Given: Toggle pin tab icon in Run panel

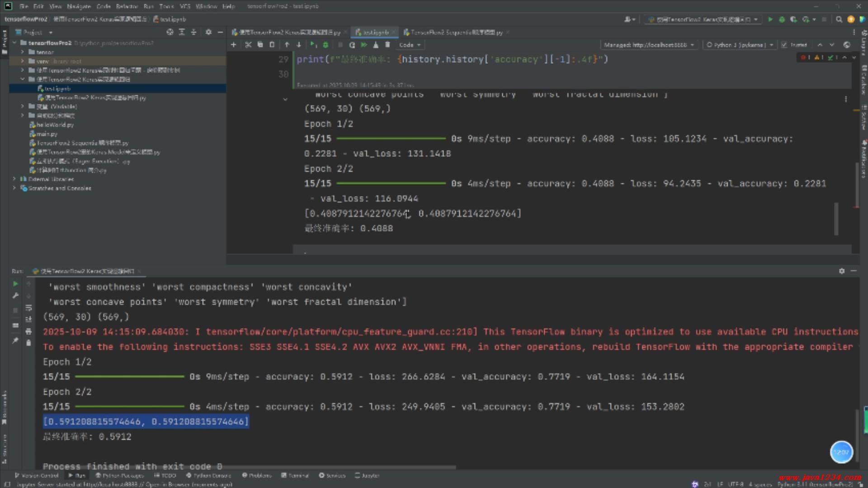Looking at the screenshot, I should pyautogui.click(x=15, y=340).
